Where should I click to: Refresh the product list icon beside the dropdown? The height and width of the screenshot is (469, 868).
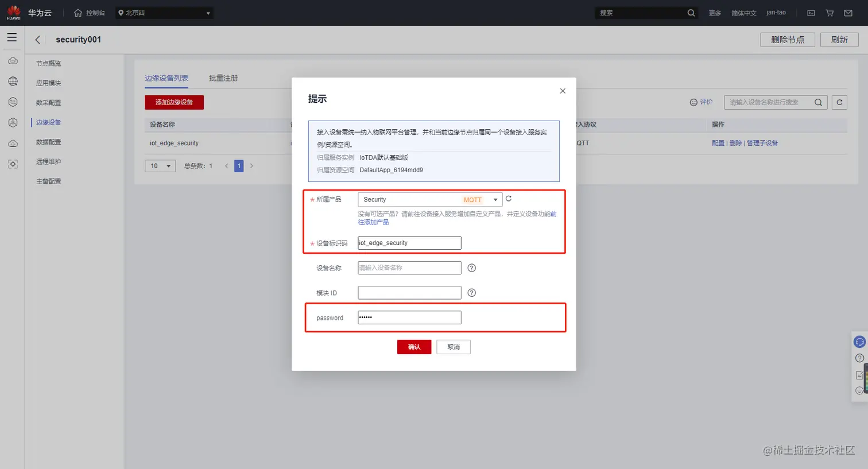coord(509,199)
